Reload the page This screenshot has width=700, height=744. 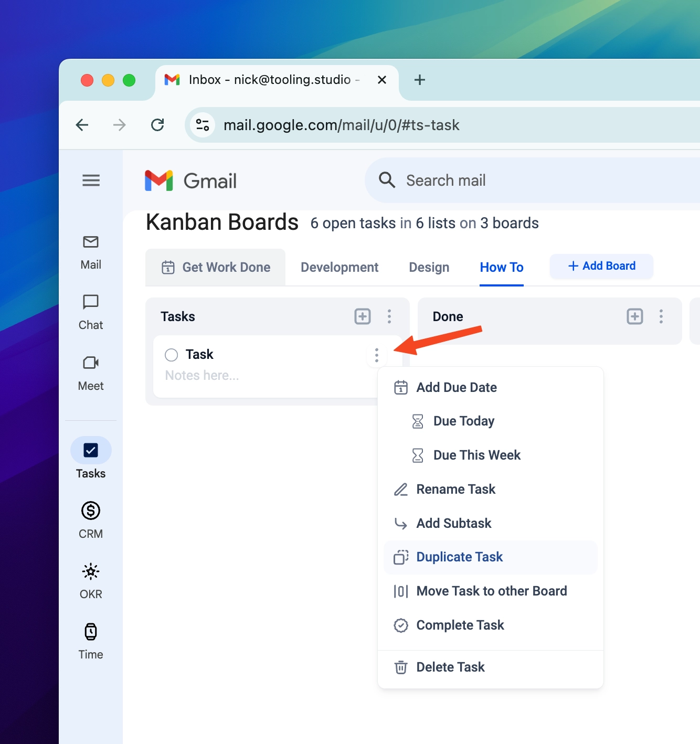coord(157,125)
